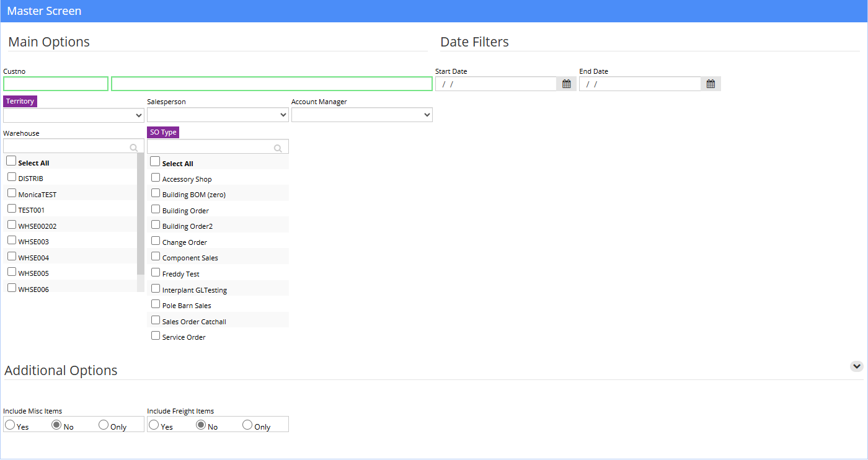868x460 pixels.
Task: Check the WHSE004 warehouse
Action: (12, 256)
